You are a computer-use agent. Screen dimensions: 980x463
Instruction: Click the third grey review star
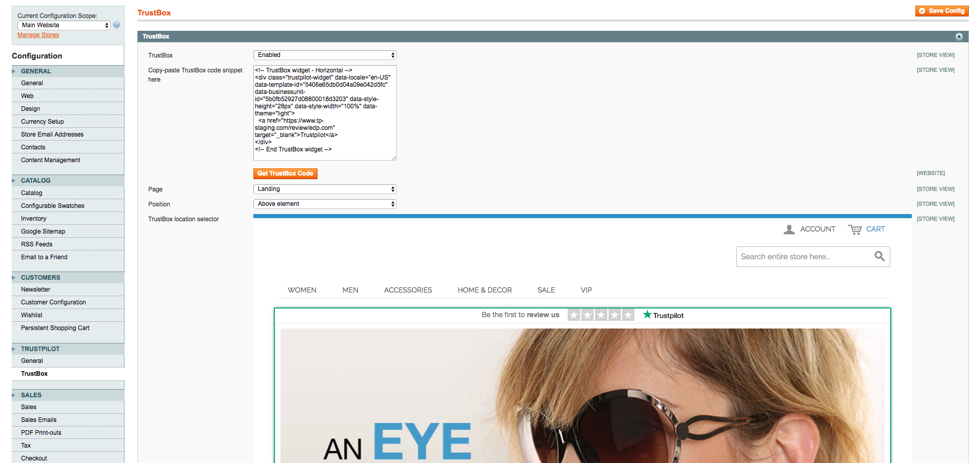(601, 315)
